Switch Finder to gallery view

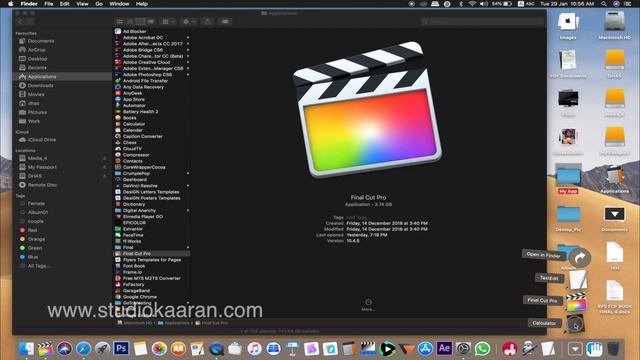[151, 22]
